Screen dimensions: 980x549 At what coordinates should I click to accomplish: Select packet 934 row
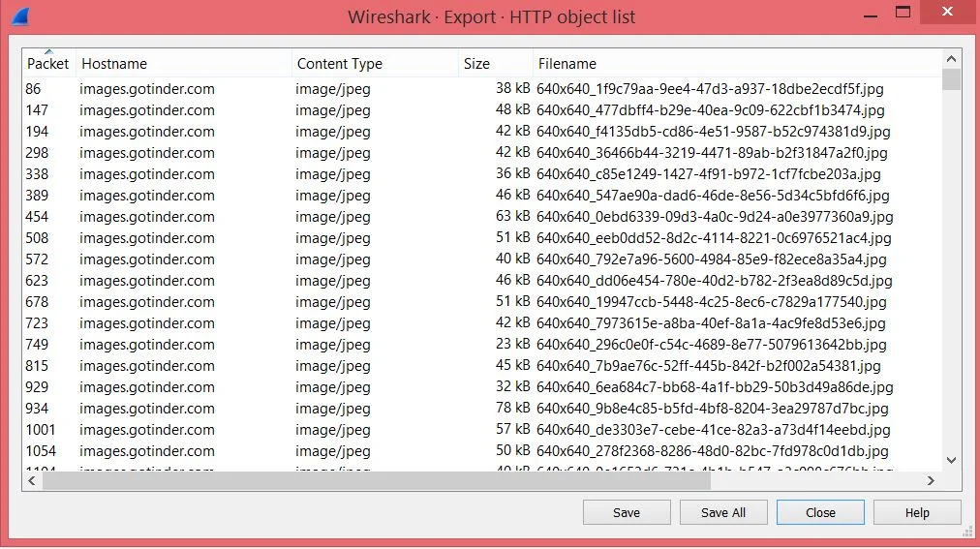tap(481, 408)
